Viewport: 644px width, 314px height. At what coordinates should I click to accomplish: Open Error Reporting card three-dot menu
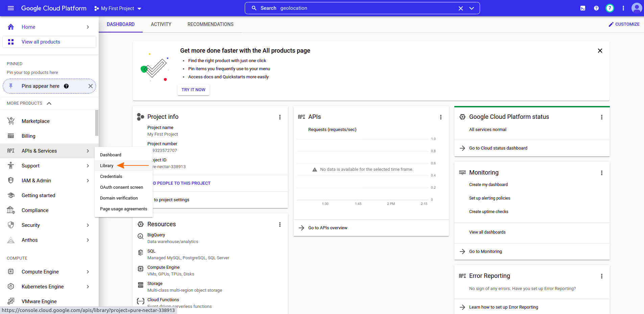(602, 276)
